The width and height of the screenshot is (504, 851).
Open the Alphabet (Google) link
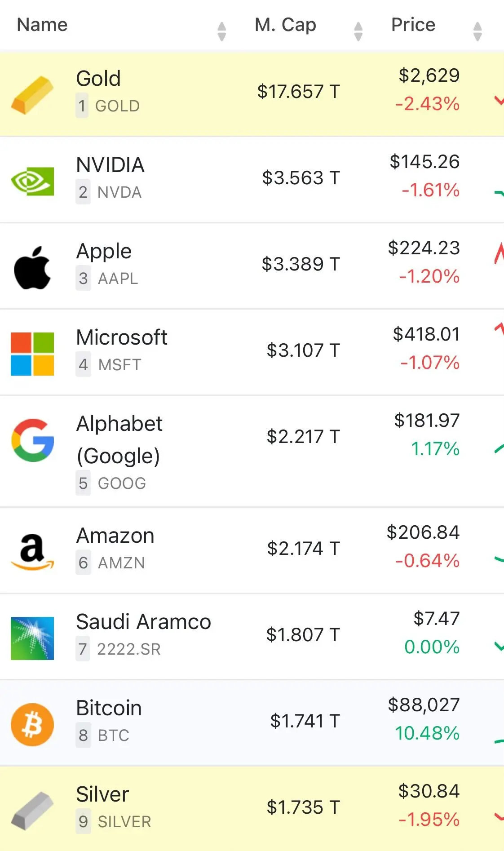[119, 439]
